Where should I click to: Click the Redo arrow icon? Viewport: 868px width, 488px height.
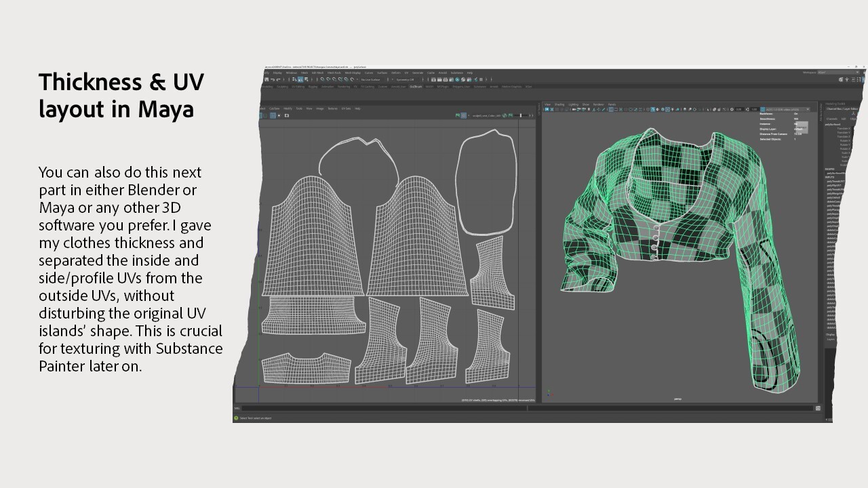click(x=278, y=79)
